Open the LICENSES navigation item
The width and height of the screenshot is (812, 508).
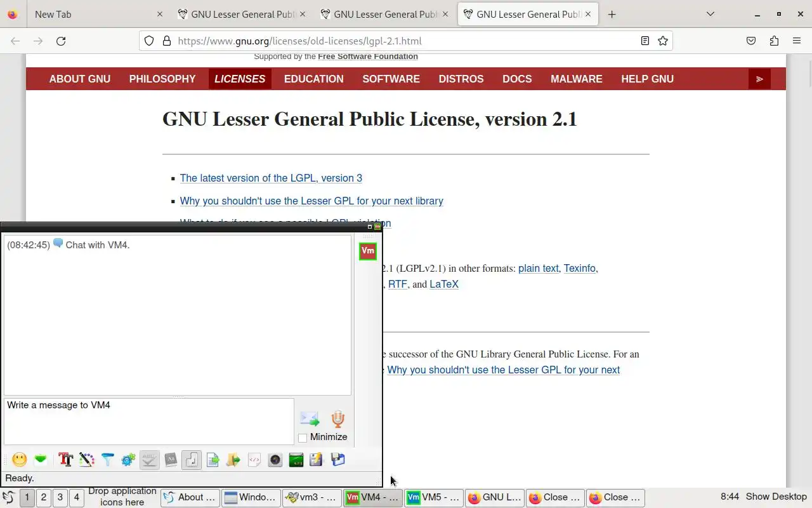point(240,79)
